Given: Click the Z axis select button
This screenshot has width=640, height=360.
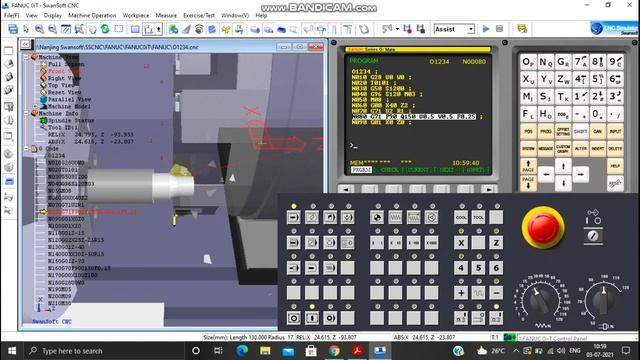Looking at the screenshot, I should (x=496, y=243).
